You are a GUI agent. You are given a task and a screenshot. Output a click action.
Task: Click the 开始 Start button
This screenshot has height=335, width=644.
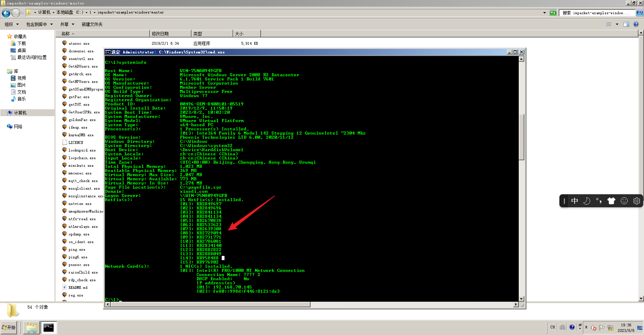[x=9, y=327]
